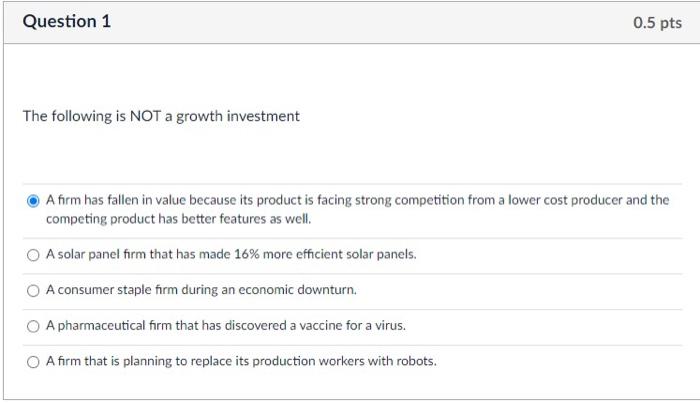
Task: Select the robots replacement answer radio button
Action: [x=33, y=361]
